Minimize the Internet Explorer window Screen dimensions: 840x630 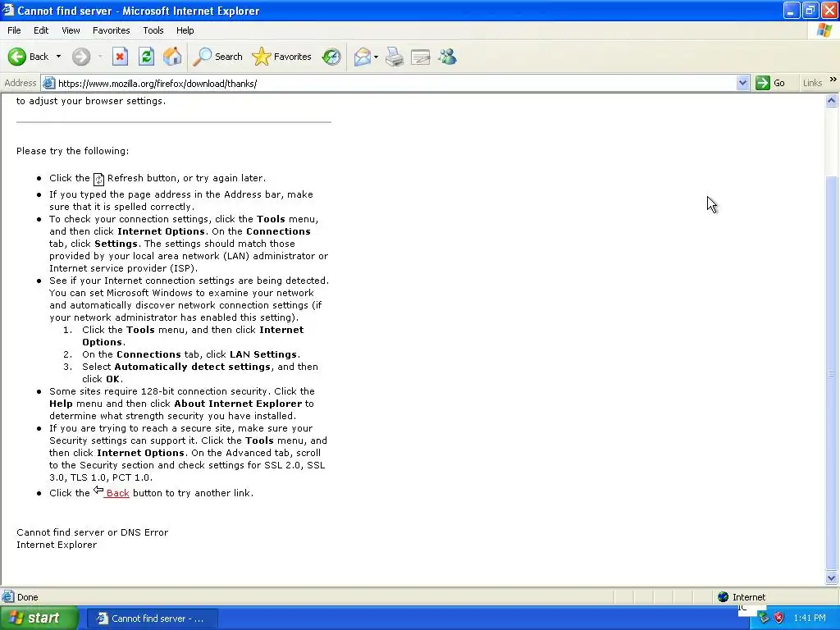tap(792, 10)
